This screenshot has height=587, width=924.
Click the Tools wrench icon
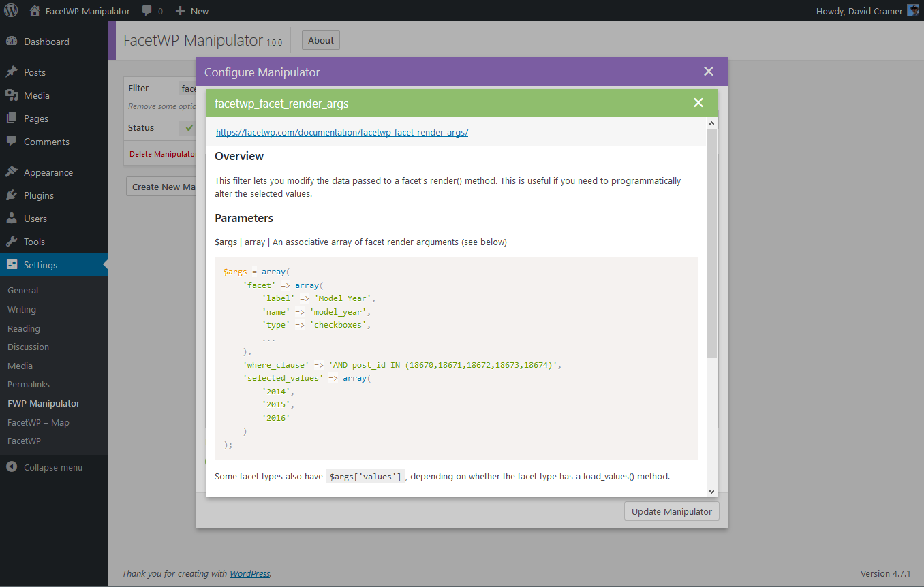(x=12, y=242)
